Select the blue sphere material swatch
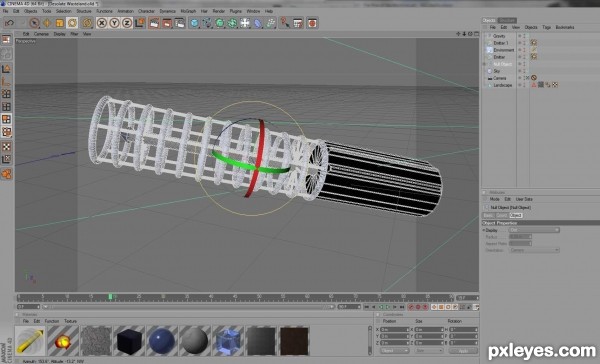The height and width of the screenshot is (364, 600). click(162, 341)
